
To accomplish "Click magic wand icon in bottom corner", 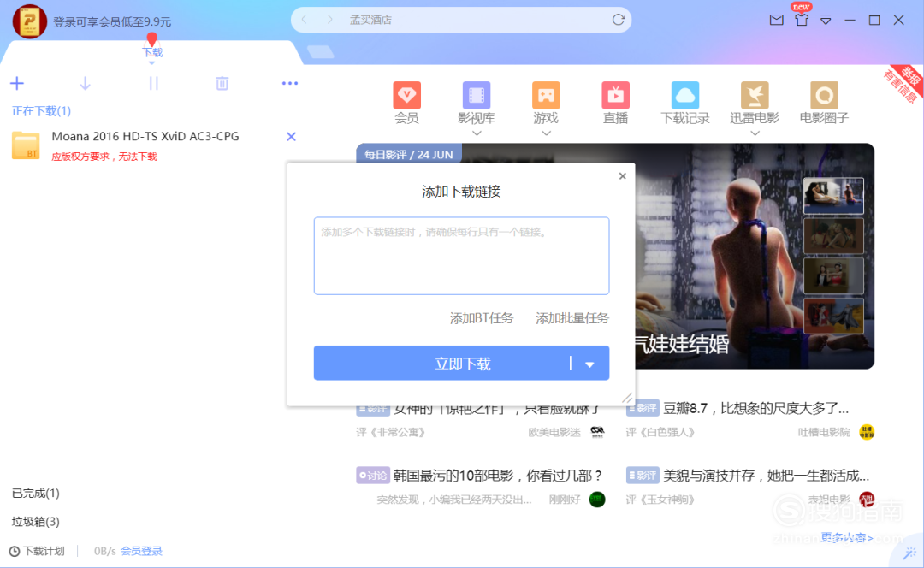I will [910, 553].
